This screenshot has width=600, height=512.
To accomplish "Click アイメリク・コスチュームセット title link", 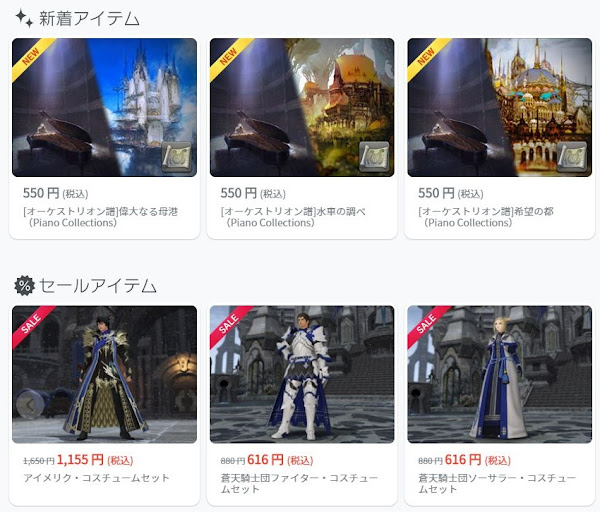I will 96,478.
